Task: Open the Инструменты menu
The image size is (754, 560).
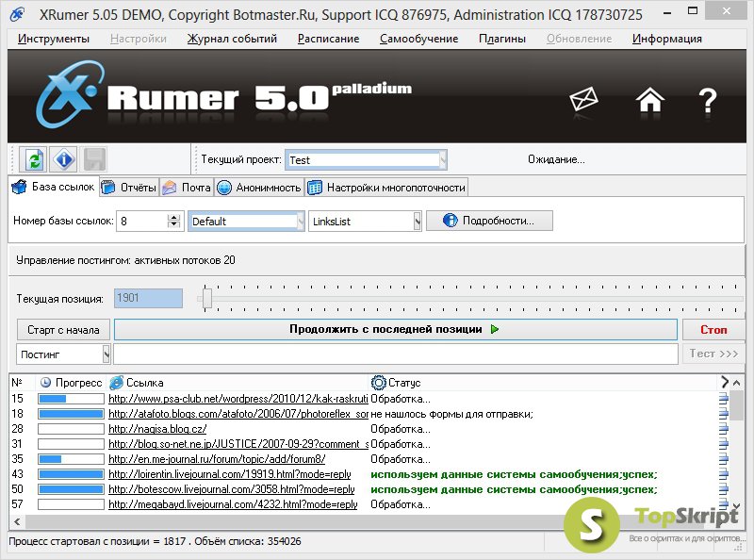Action: tap(54, 39)
